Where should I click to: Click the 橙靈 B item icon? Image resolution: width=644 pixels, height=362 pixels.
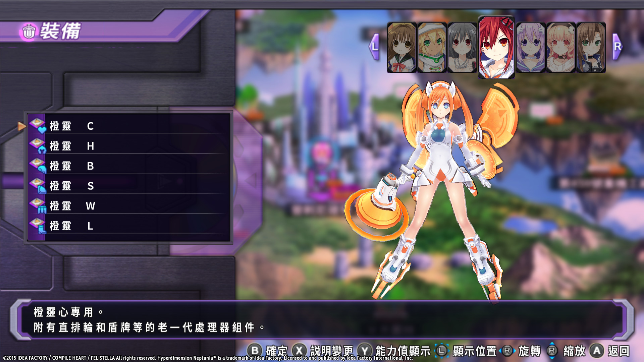(x=38, y=165)
